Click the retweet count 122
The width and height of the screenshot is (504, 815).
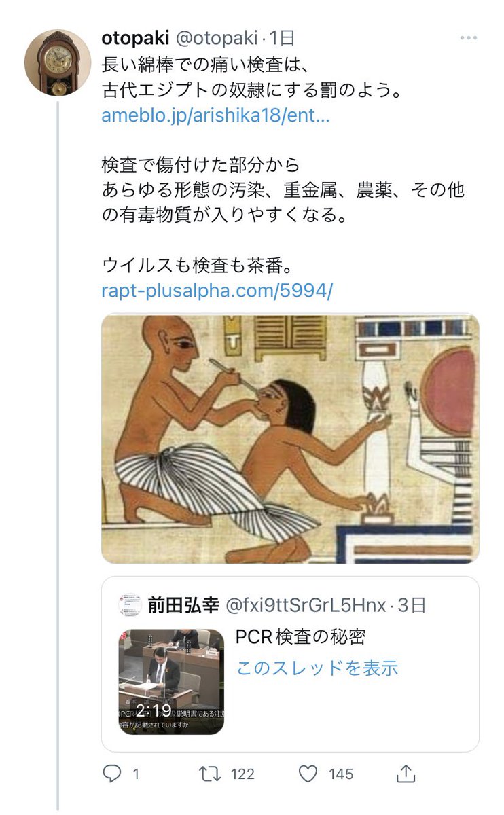(242, 774)
